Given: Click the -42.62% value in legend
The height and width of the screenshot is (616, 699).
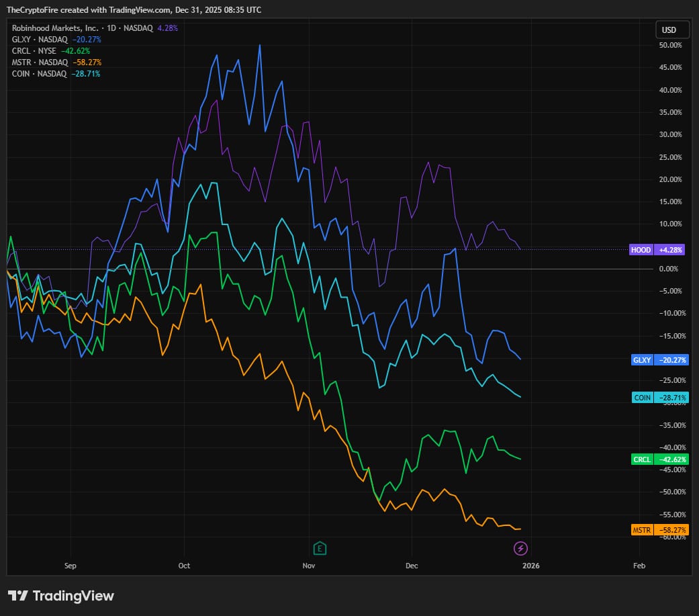Looking at the screenshot, I should [75, 51].
